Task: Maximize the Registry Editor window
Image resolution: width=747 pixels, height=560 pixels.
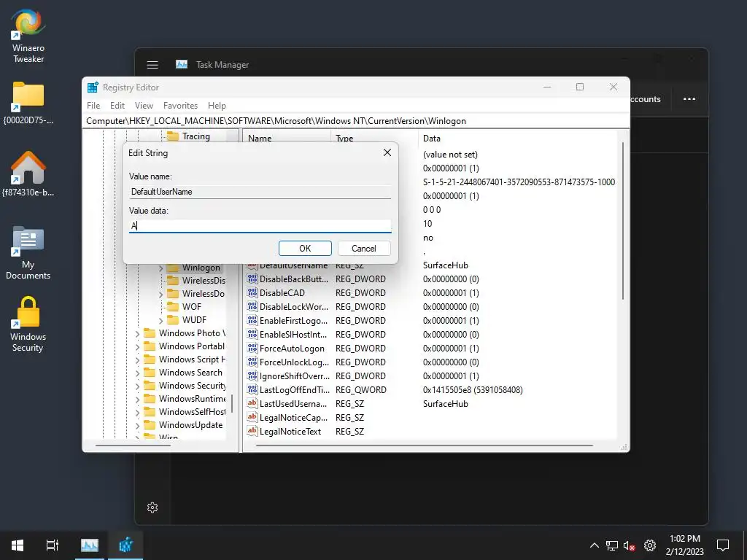Action: (580, 87)
